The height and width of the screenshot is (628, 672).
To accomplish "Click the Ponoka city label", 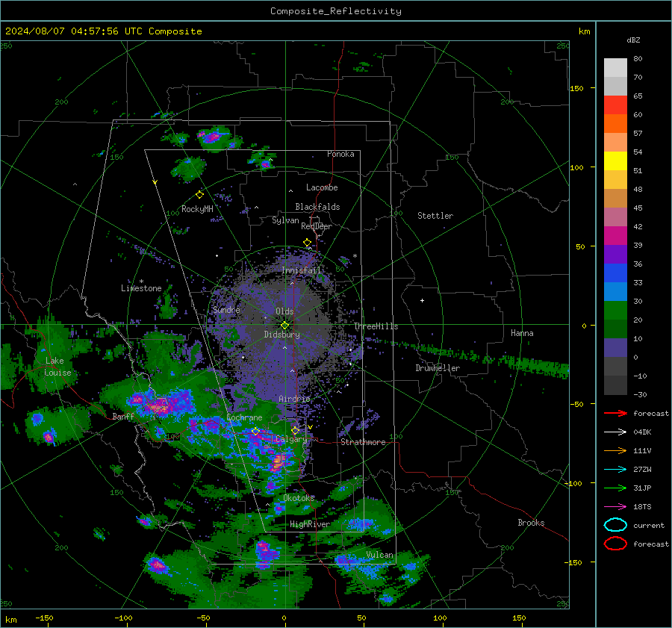I will [x=340, y=154].
